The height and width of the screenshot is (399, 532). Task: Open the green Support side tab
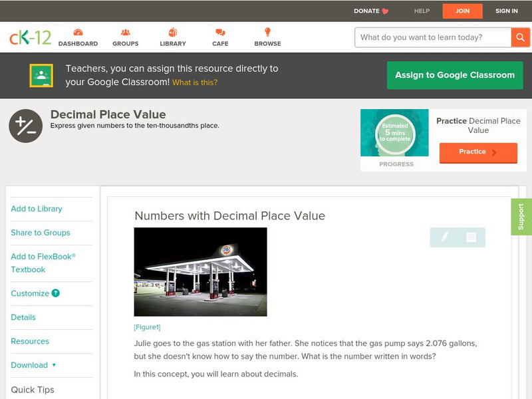[x=521, y=217]
